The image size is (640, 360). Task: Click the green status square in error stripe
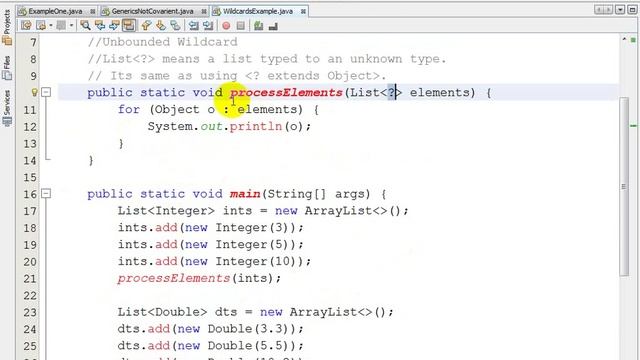[x=633, y=40]
